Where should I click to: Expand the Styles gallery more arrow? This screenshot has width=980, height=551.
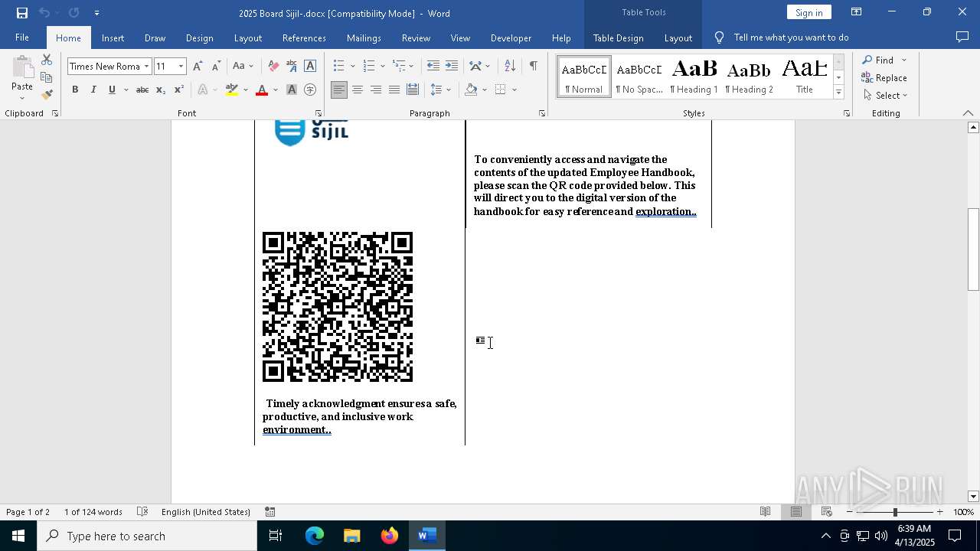click(838, 93)
